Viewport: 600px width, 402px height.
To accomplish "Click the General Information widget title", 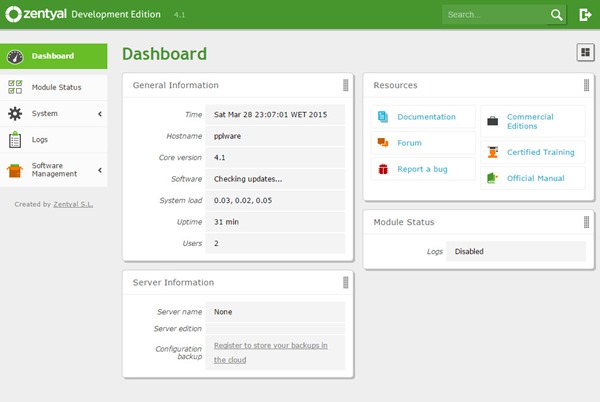I will 176,85.
